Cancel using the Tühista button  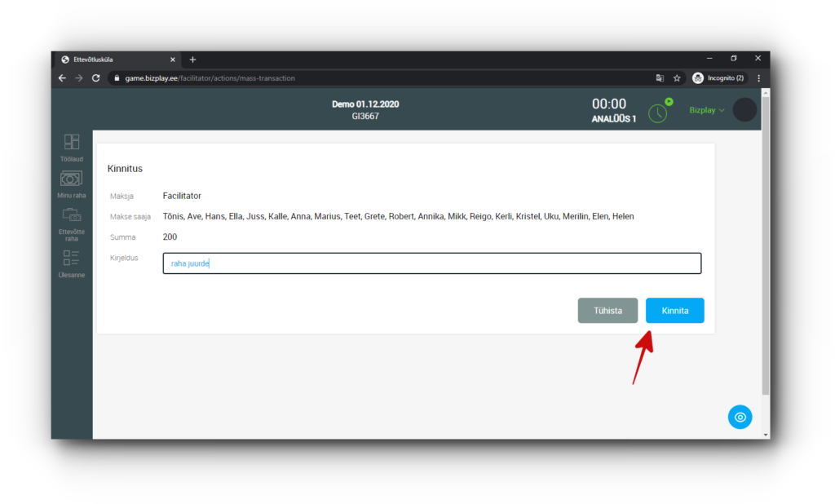[x=607, y=311]
